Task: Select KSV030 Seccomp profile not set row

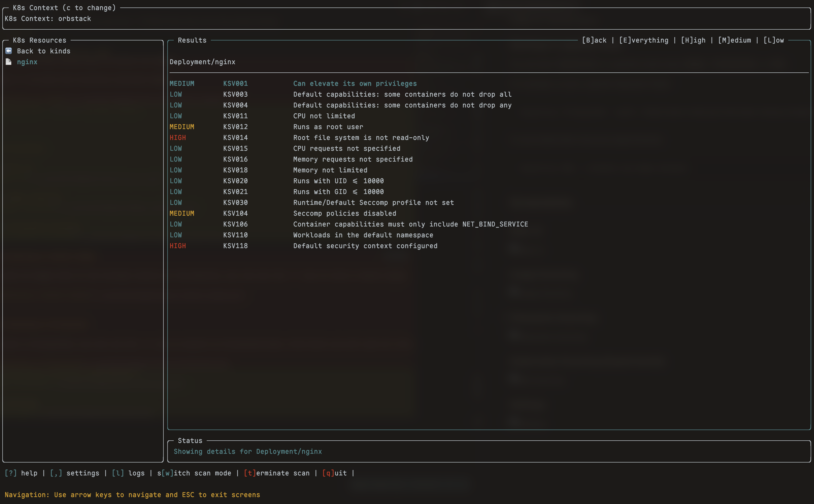Action: (x=489, y=203)
